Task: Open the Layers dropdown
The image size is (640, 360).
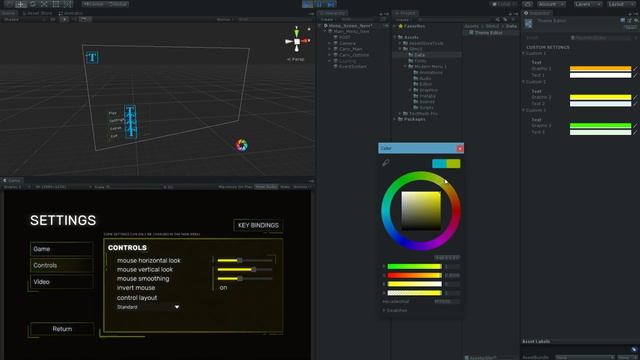Action: pos(587,4)
